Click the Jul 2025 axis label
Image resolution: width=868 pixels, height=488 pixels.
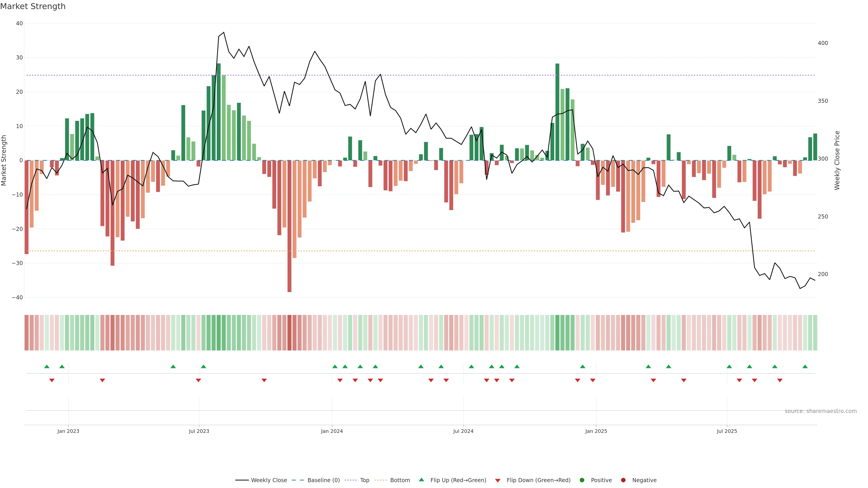(727, 431)
